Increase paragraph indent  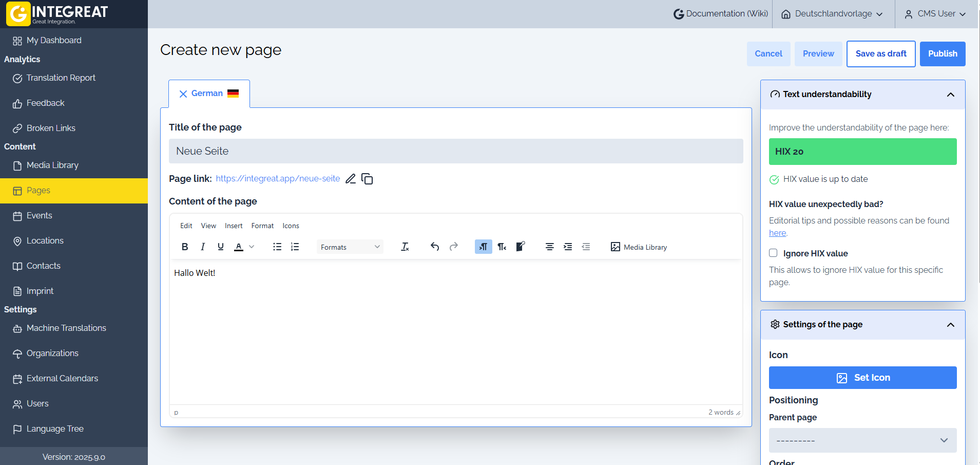point(568,247)
